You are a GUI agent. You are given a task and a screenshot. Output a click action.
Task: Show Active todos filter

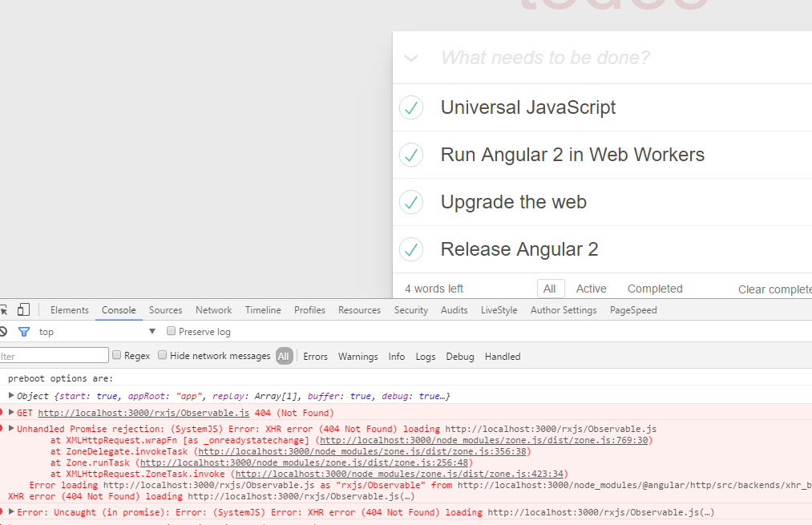pyautogui.click(x=591, y=289)
